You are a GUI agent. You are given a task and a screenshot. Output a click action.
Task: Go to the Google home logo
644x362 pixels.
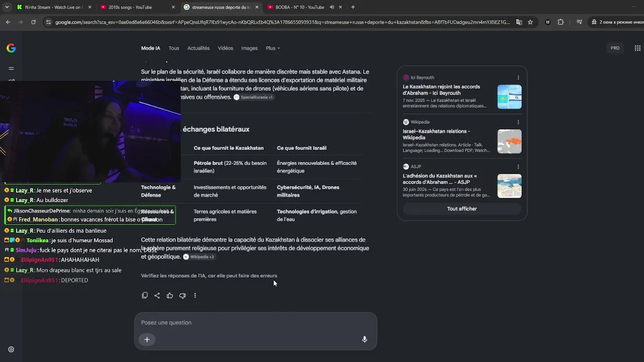tap(11, 48)
